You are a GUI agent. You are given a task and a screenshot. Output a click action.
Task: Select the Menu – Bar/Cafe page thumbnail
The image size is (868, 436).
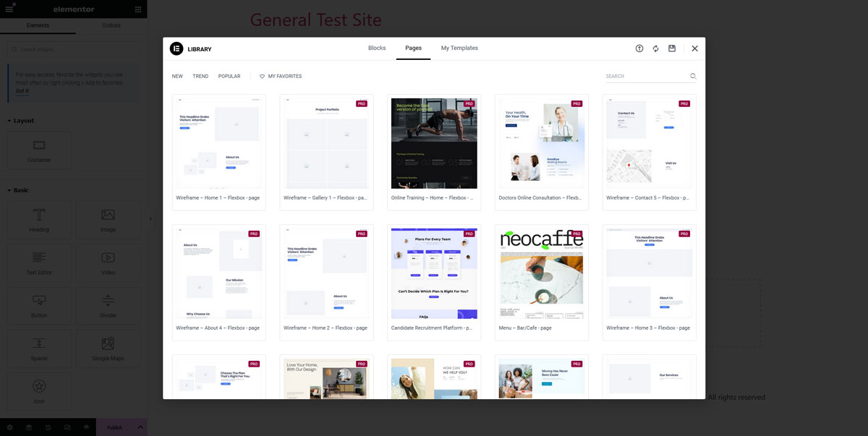(541, 273)
